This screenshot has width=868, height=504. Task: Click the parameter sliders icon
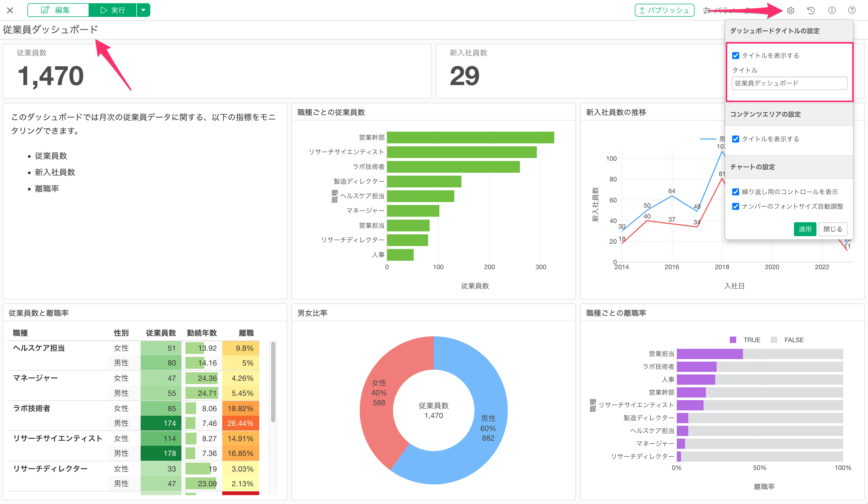(707, 10)
